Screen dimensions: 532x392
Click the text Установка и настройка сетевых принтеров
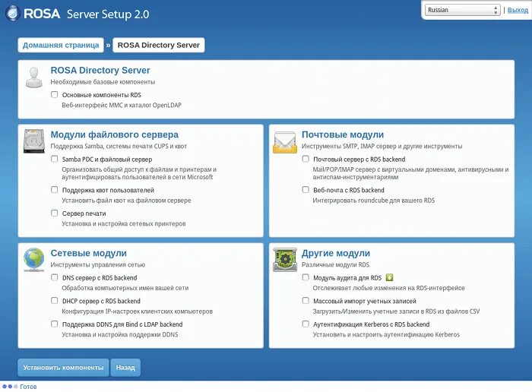pos(123,224)
